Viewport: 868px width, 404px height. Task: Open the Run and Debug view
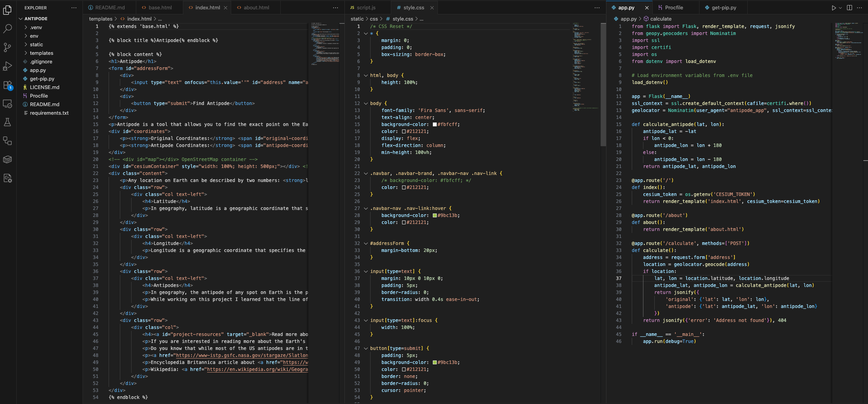point(7,66)
